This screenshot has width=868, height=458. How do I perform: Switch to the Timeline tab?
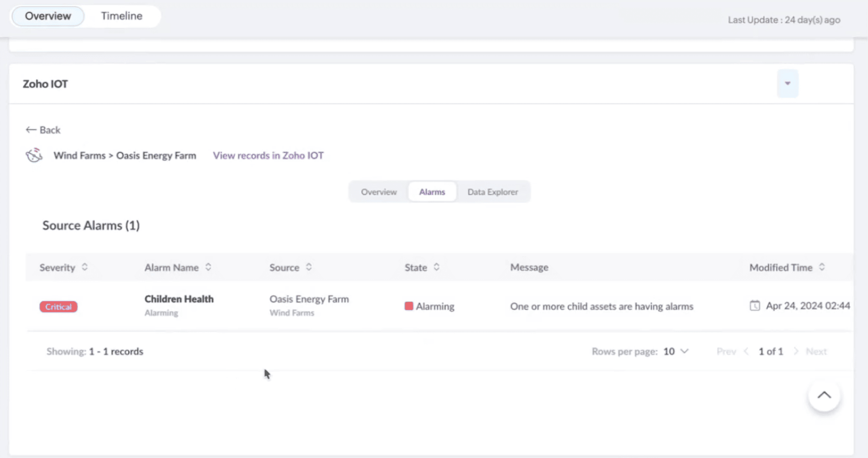[x=122, y=16]
